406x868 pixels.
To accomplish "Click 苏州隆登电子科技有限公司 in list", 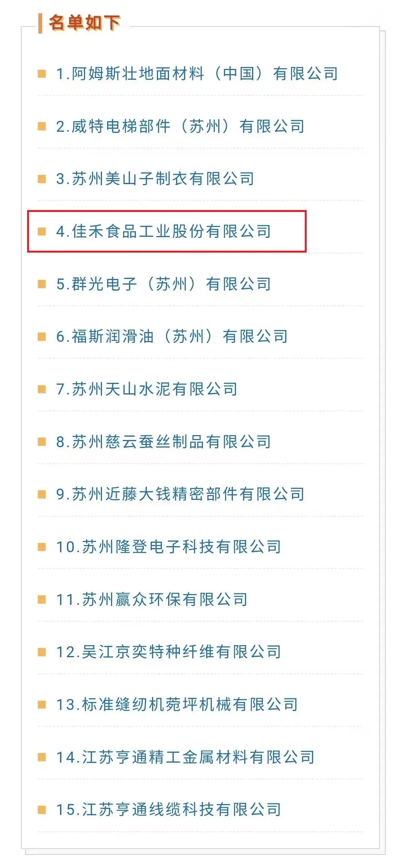I will tap(169, 547).
